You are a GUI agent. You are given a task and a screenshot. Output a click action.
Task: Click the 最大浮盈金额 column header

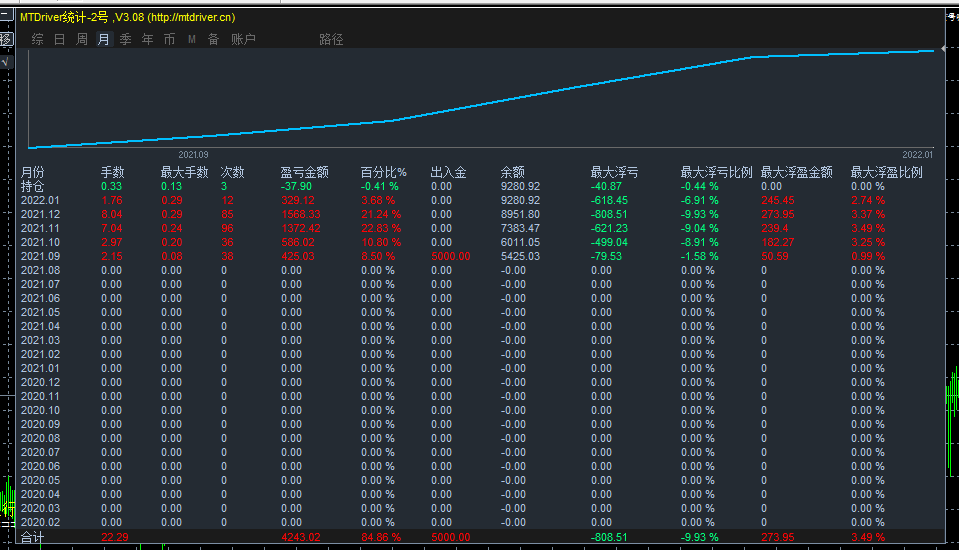tap(796, 173)
